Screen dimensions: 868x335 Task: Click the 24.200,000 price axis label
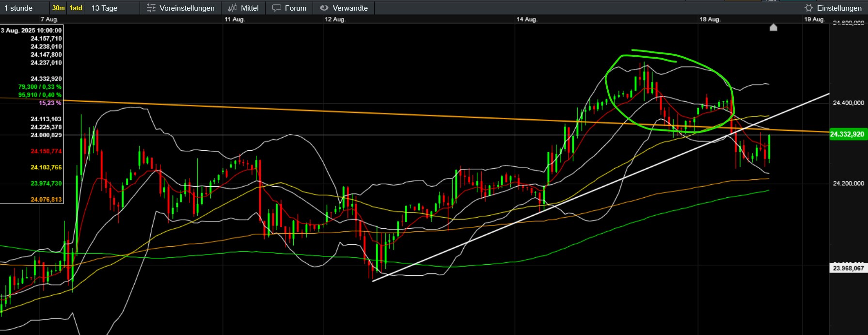tap(848, 183)
